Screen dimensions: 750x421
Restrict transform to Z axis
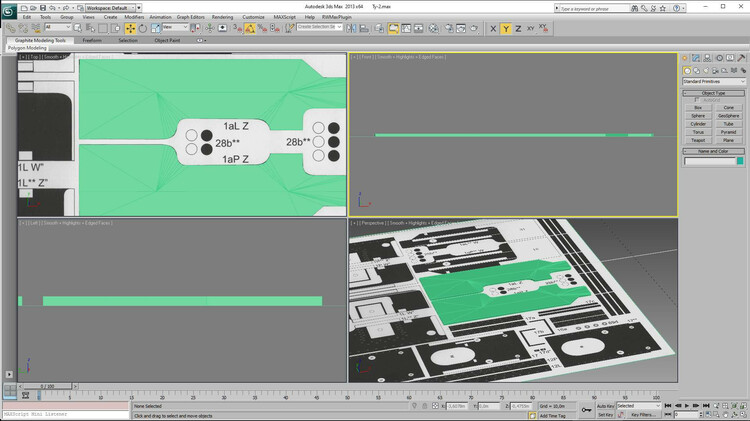(518, 28)
